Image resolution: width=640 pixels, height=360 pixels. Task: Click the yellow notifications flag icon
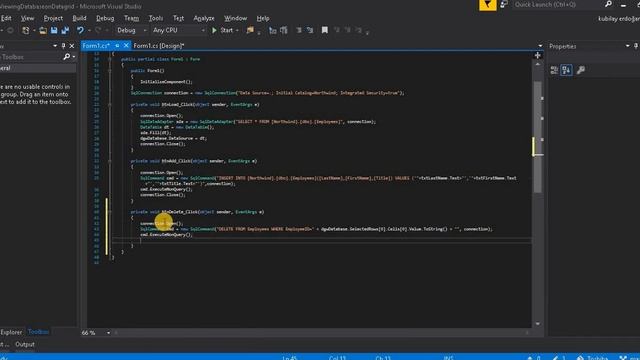tap(488, 5)
